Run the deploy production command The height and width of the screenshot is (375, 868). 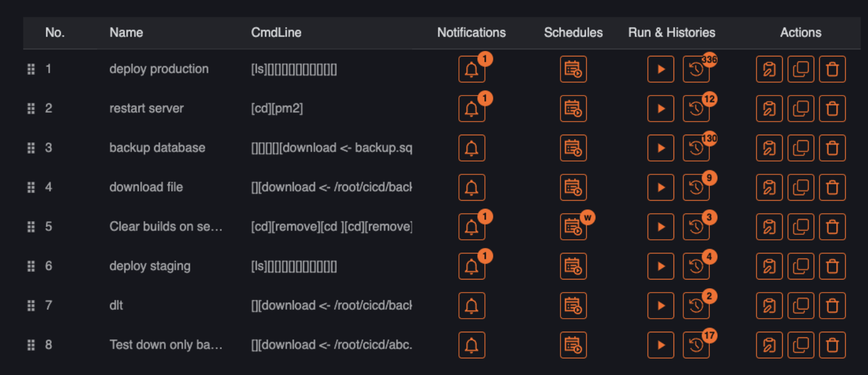click(660, 69)
